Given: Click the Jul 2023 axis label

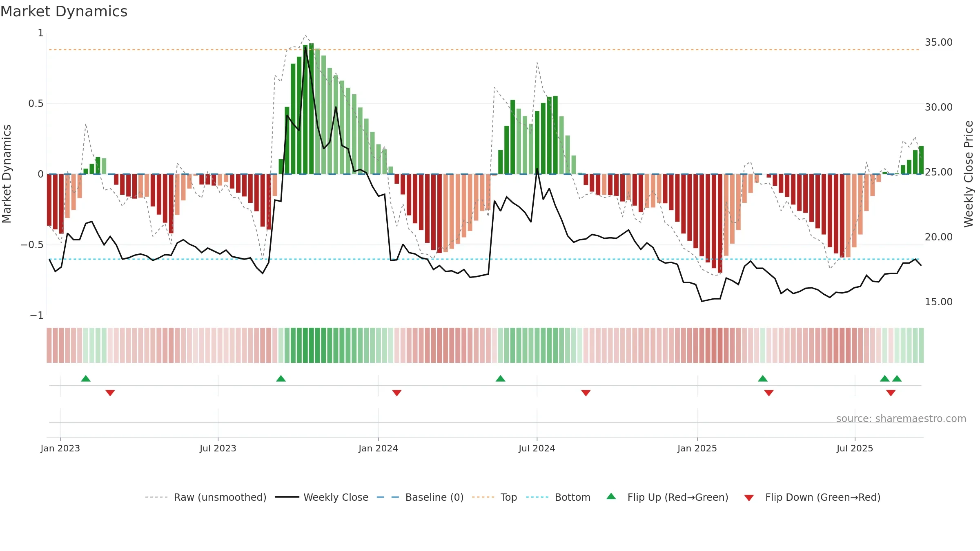Looking at the screenshot, I should point(218,448).
